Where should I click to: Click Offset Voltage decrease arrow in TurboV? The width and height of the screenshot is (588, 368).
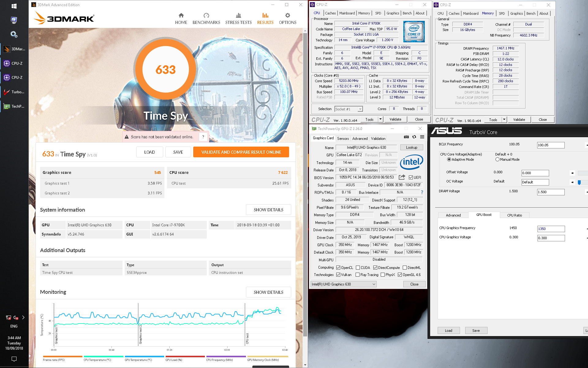572,173
